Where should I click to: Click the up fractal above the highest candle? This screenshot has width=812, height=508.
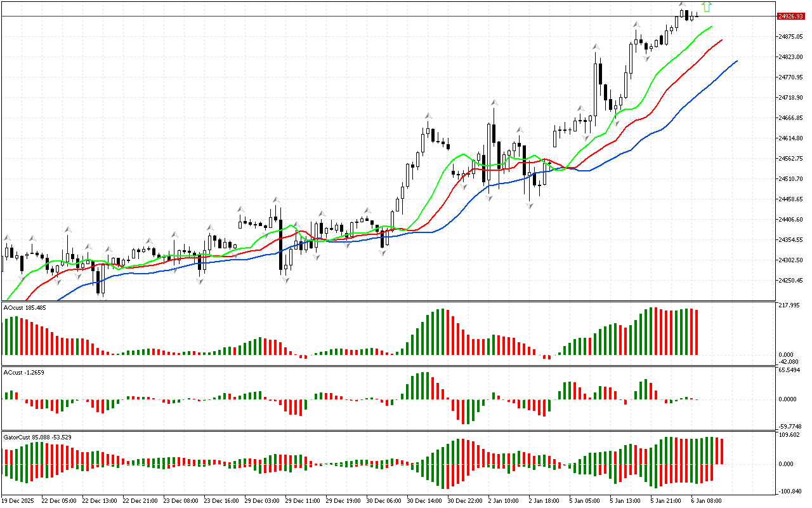tap(683, 4)
